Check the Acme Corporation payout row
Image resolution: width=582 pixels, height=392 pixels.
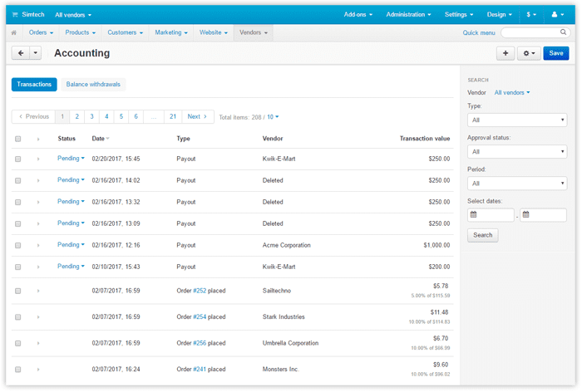coord(18,246)
